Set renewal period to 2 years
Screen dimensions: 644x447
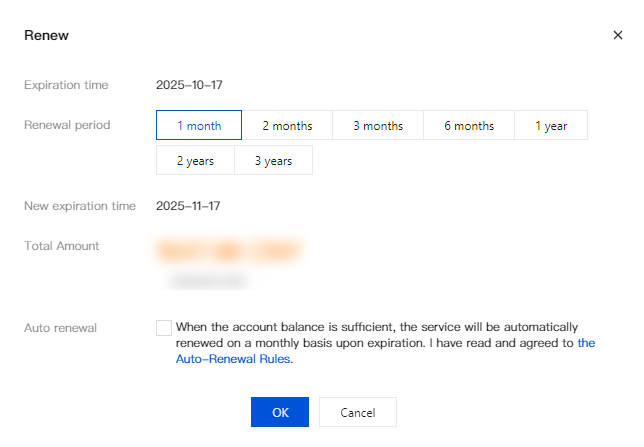195,160
